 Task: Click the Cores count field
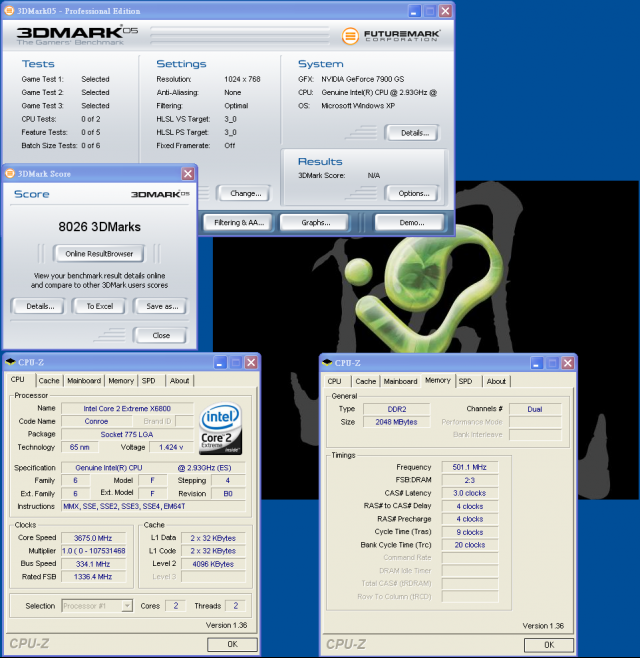click(175, 606)
